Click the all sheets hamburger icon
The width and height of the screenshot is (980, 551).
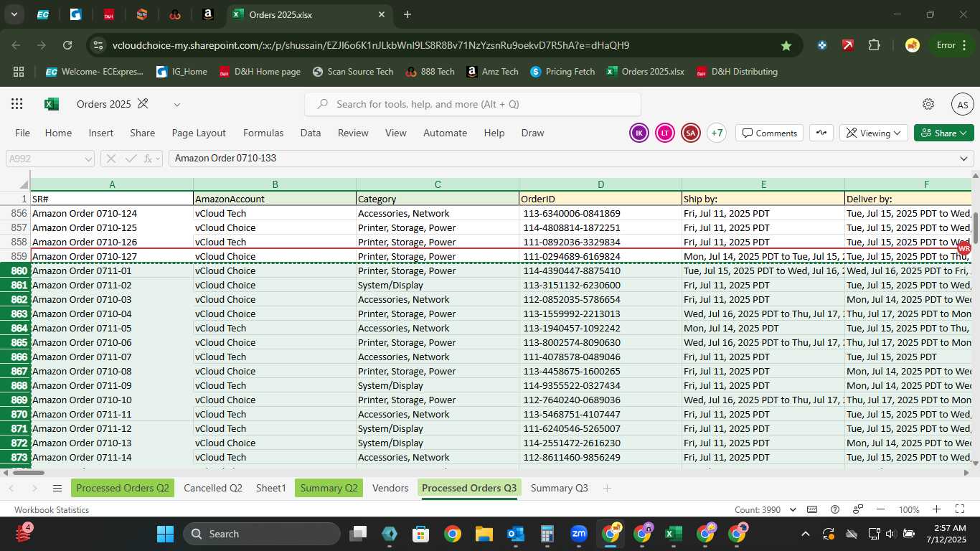pos(57,488)
